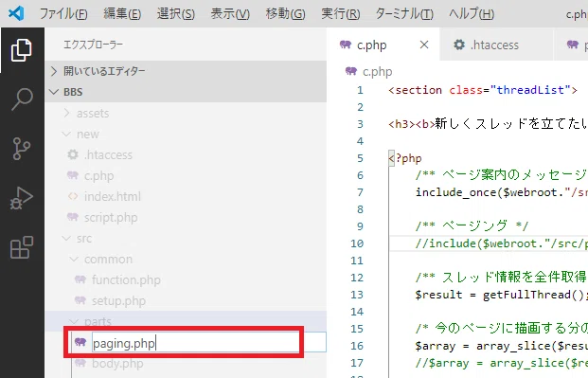Click the VS Code logo icon
The image size is (588, 378).
tap(16, 13)
